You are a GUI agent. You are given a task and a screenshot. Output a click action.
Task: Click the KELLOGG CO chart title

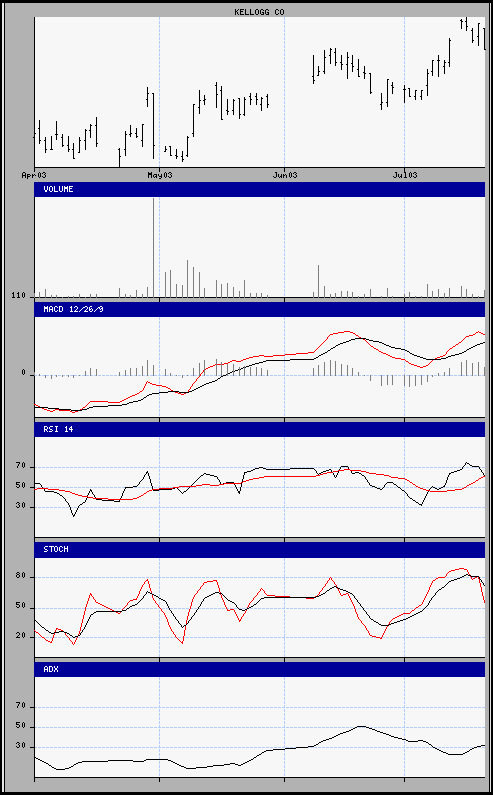click(259, 12)
